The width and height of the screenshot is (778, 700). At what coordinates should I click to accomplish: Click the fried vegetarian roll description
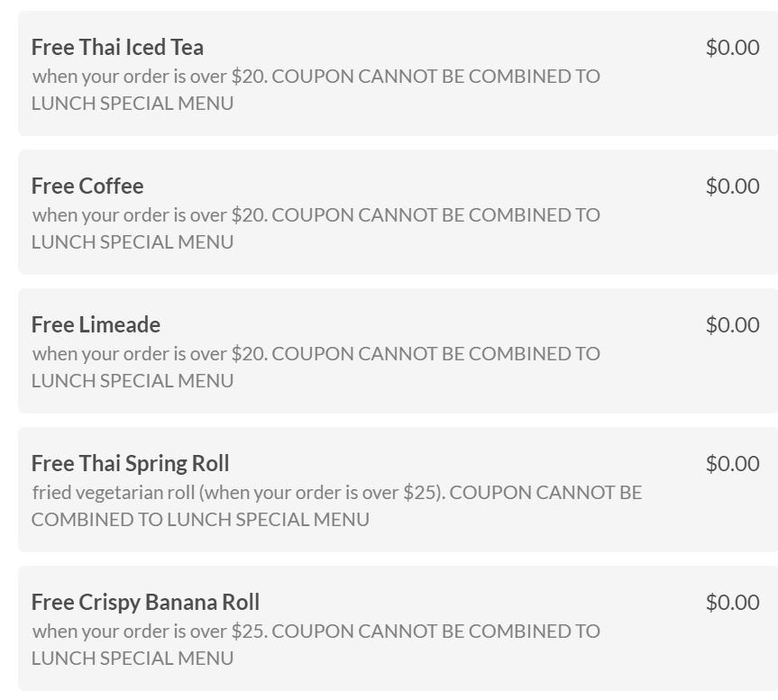(335, 505)
